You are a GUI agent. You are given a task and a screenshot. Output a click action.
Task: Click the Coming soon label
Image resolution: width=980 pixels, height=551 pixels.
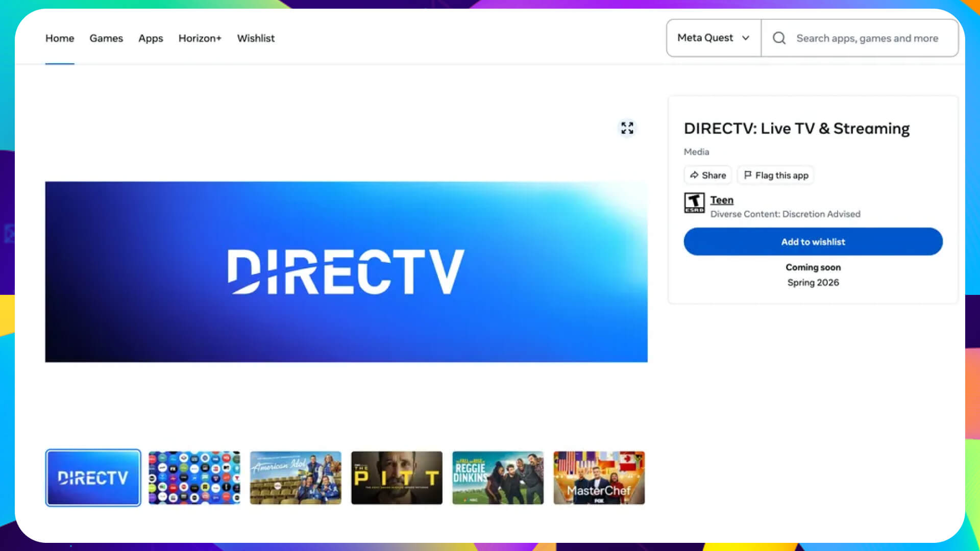813,267
